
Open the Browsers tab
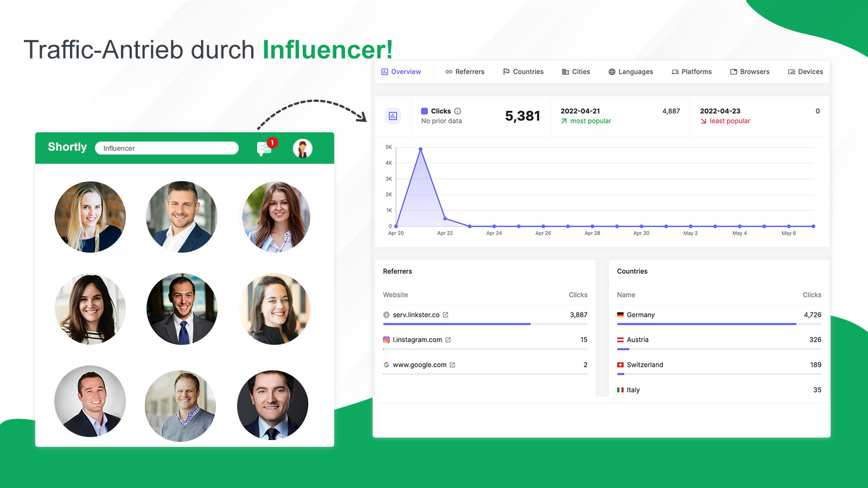pos(750,72)
